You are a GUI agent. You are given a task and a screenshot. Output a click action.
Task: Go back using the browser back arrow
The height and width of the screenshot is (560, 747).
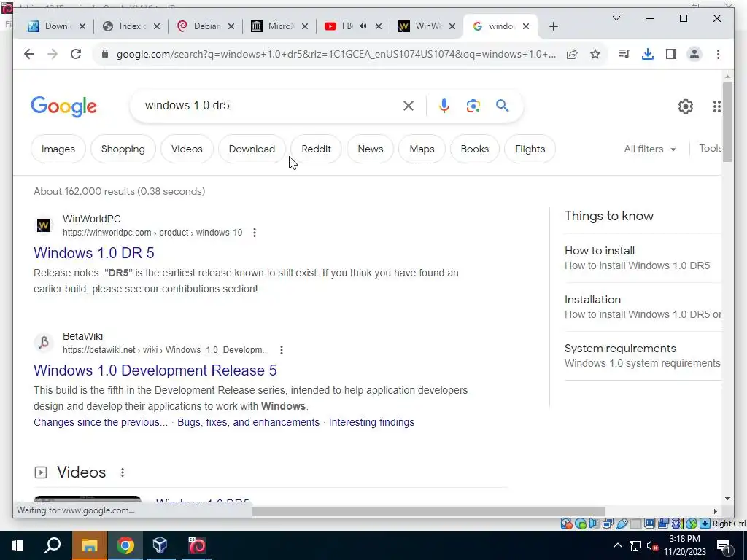tap(29, 54)
